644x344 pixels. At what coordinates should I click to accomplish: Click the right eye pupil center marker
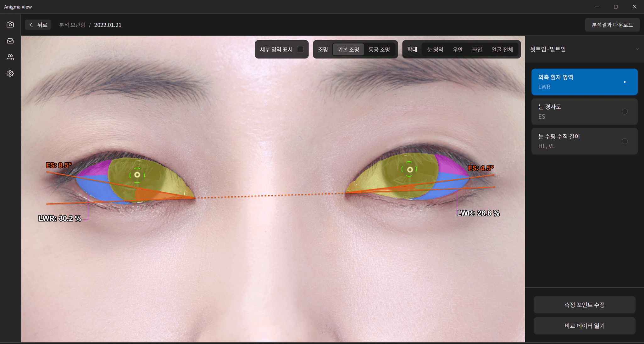[x=409, y=170]
